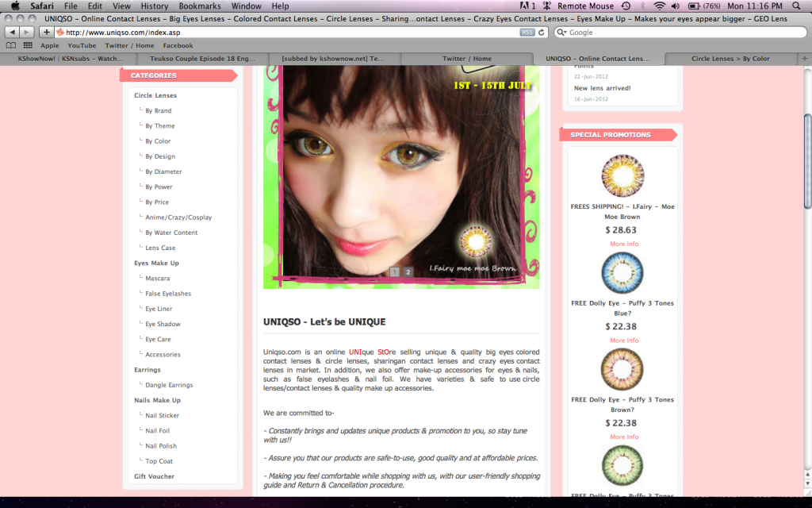Open the Nail Polish category

click(x=160, y=446)
